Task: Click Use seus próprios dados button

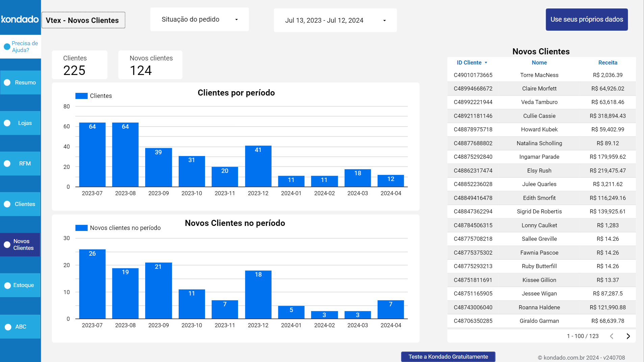Action: (x=587, y=19)
